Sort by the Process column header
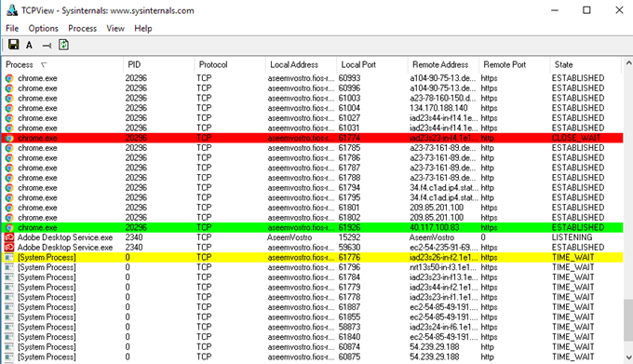Image resolution: width=633 pixels, height=364 pixels. [62, 64]
